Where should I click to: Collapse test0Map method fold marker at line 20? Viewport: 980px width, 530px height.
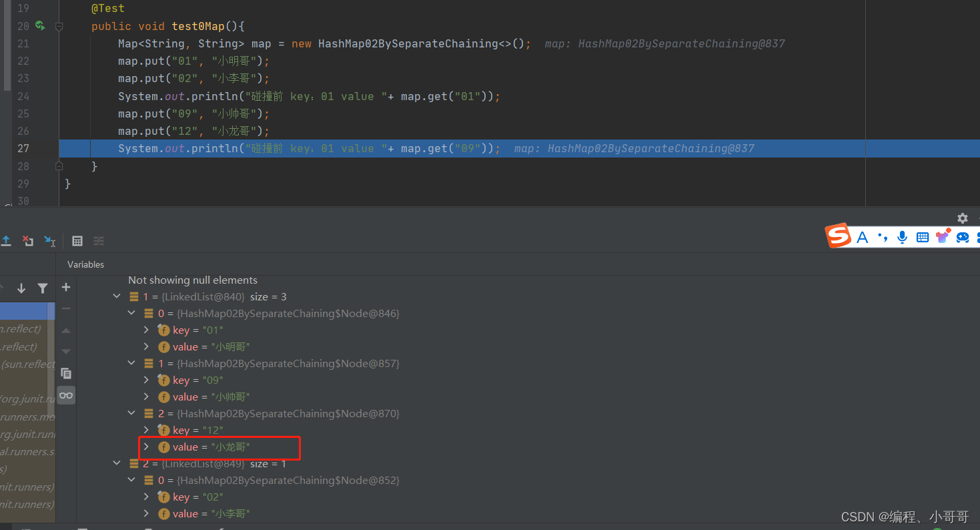point(59,27)
